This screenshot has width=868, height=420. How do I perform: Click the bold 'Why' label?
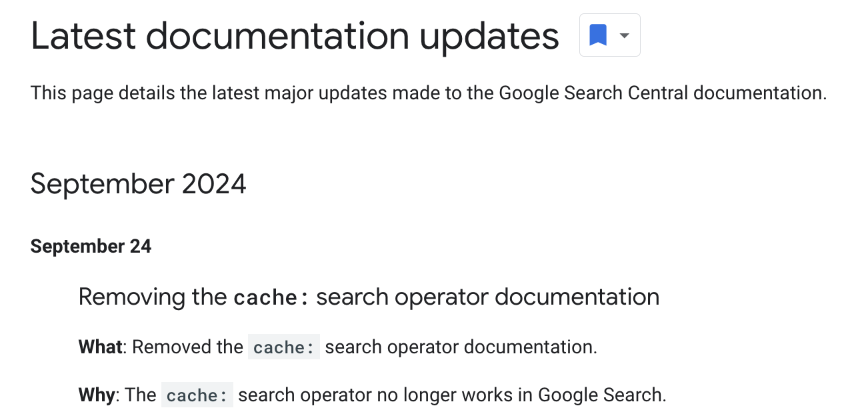pos(95,395)
